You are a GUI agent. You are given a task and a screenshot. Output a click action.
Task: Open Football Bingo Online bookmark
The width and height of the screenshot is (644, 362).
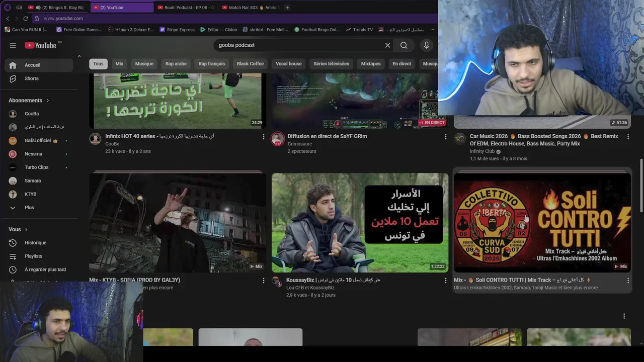coord(317,30)
